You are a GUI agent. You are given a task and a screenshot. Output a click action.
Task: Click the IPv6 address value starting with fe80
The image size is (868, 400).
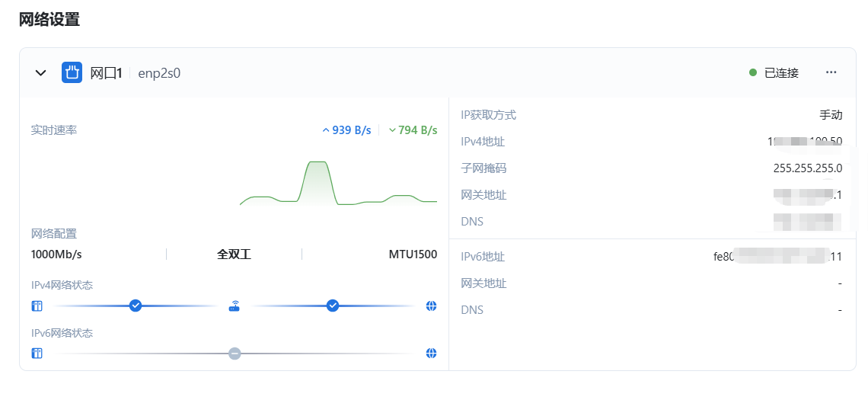pos(777,257)
